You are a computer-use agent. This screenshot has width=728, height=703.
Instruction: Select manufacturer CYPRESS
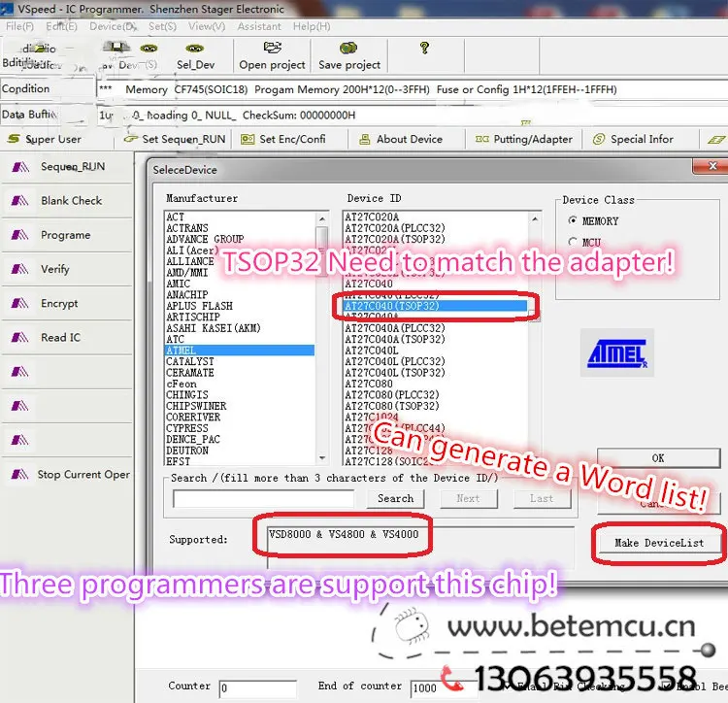187,428
